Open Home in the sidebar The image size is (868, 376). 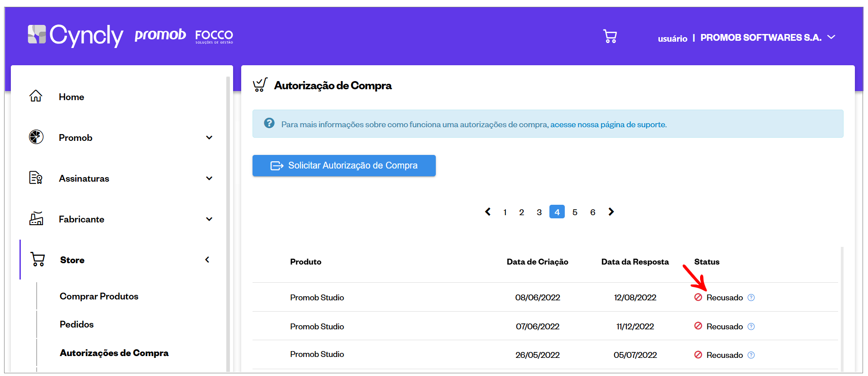pyautogui.click(x=72, y=97)
